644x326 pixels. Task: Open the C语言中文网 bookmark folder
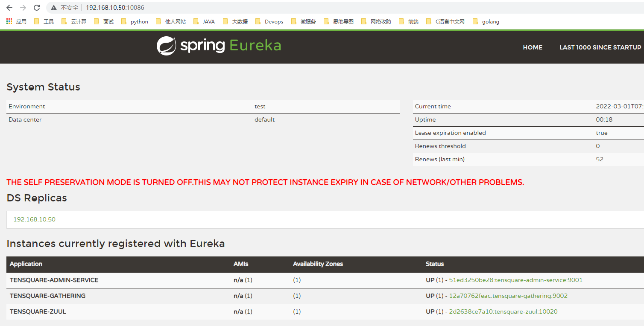pyautogui.click(x=445, y=21)
